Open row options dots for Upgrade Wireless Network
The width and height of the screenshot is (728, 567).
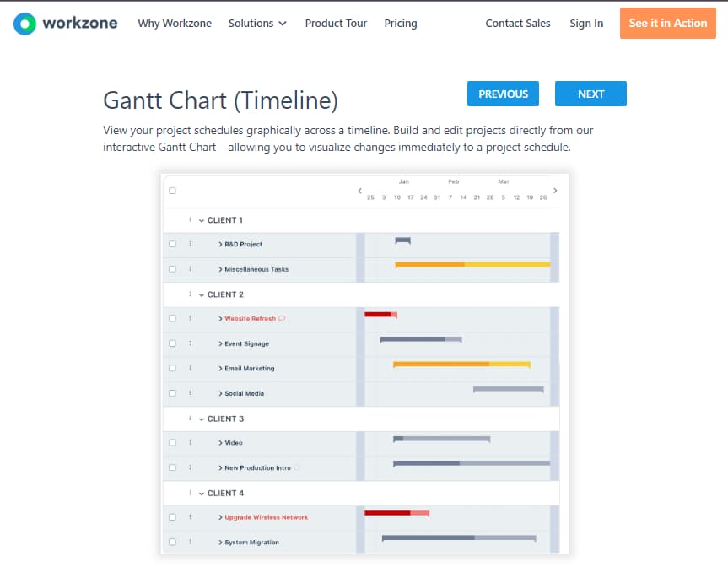pos(190,517)
